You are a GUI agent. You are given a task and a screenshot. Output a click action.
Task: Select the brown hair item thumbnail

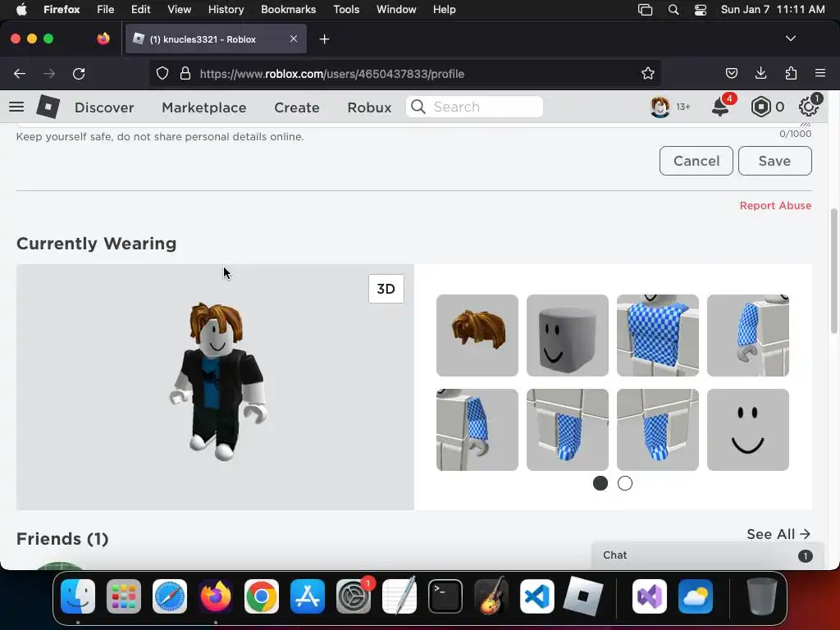477,336
